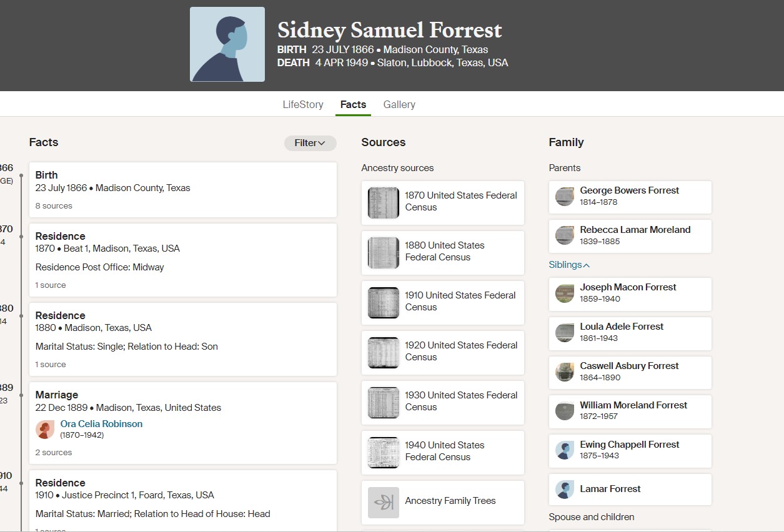Open the 1940 census record thumbnail
Viewport: 784px width, 532px height.
[x=384, y=453]
